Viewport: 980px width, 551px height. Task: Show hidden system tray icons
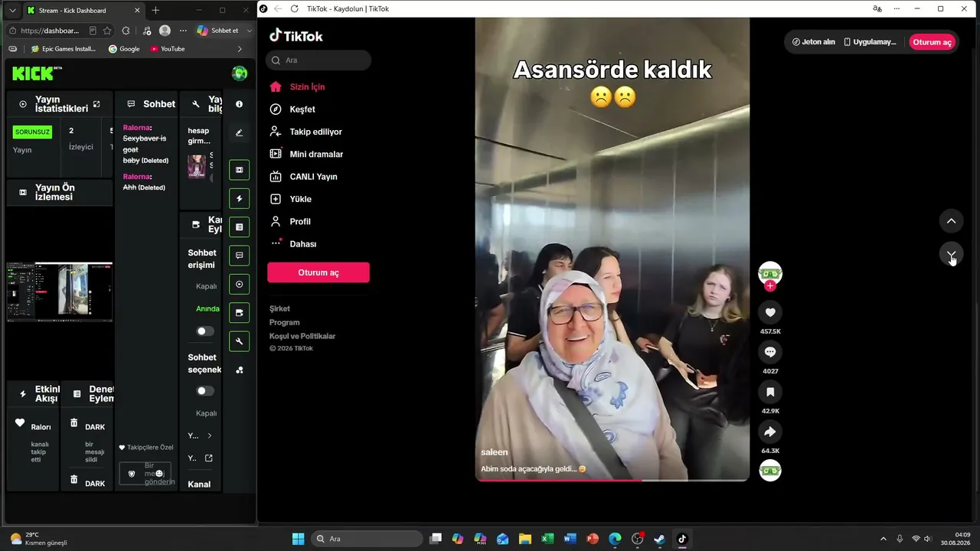point(883,539)
